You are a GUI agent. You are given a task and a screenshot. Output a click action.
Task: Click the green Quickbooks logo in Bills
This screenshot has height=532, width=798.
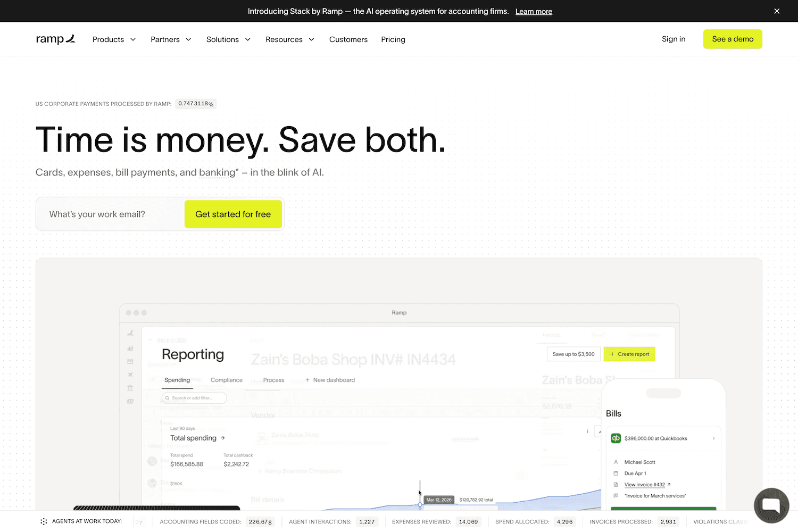[616, 438]
